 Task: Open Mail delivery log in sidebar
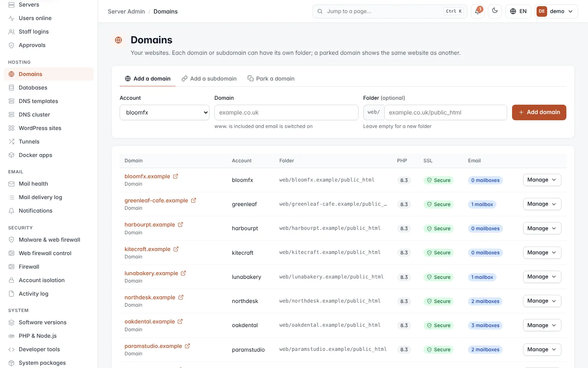(x=49, y=197)
